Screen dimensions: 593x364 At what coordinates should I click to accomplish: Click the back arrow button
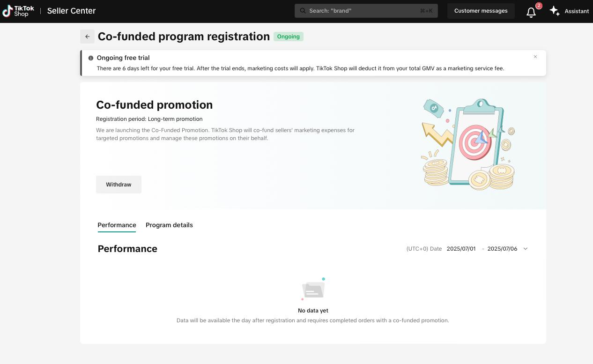tap(87, 37)
